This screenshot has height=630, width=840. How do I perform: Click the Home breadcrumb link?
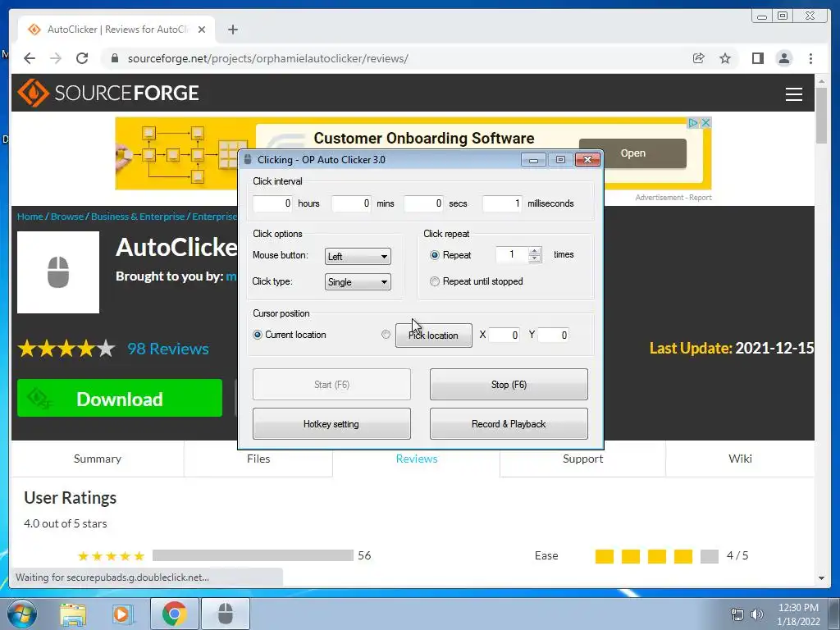(x=30, y=217)
